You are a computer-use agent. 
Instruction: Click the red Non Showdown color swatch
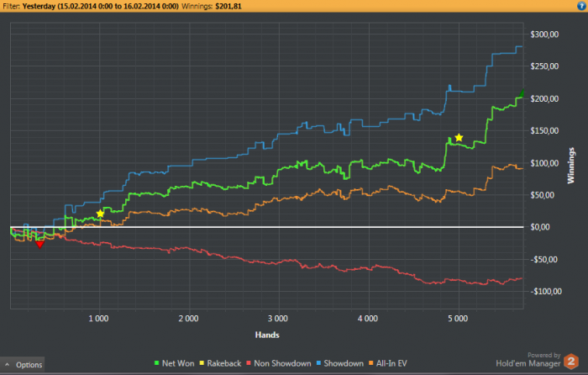[249, 363]
